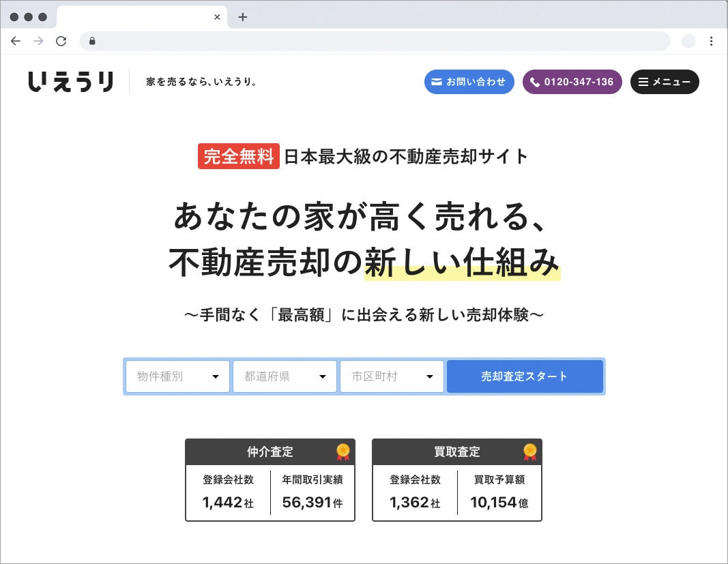Screen dimensions: 728x564
Task: Click the subheading 〜手間なく「最高額」に出会える新しい売却体験〜
Action: click(364, 314)
